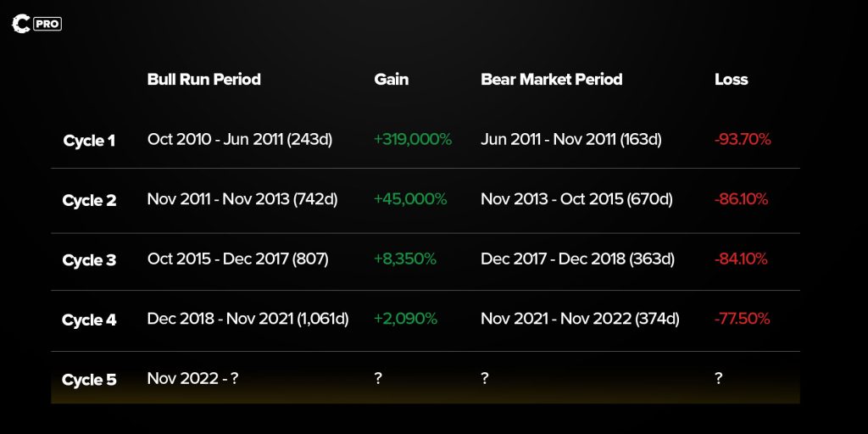Click the +45,000% gain value
This screenshot has height=434, width=868.
point(410,199)
